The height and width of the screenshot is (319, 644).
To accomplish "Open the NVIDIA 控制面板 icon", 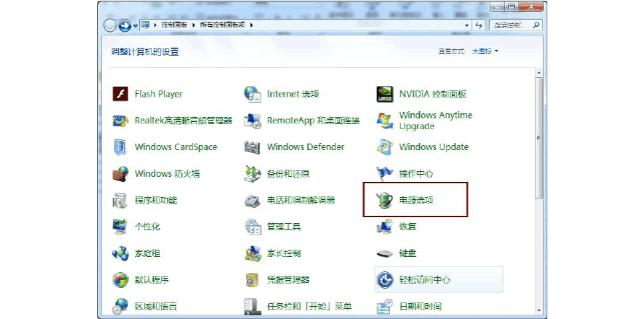I will pos(385,94).
